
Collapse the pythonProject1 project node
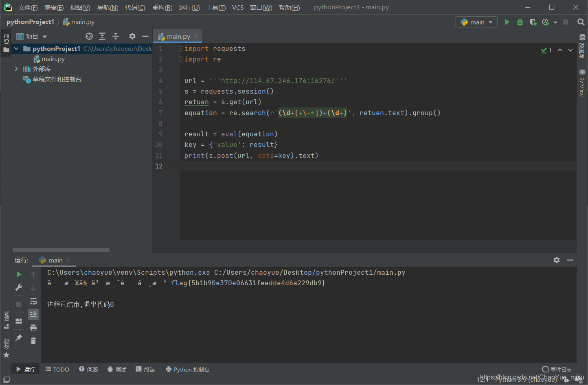(16, 48)
